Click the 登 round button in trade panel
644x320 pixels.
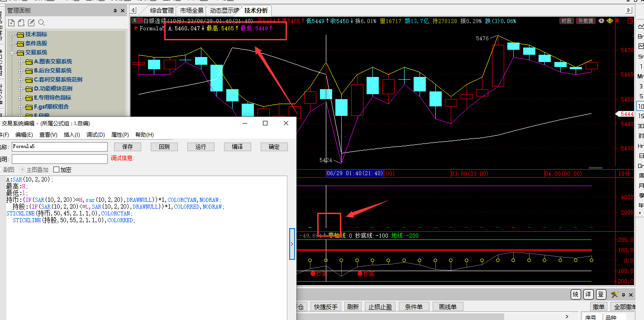[x=601, y=294]
